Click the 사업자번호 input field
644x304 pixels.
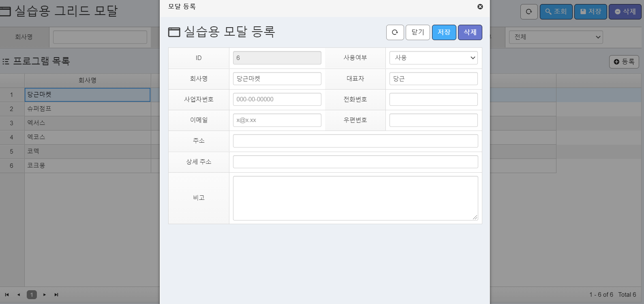pos(277,99)
